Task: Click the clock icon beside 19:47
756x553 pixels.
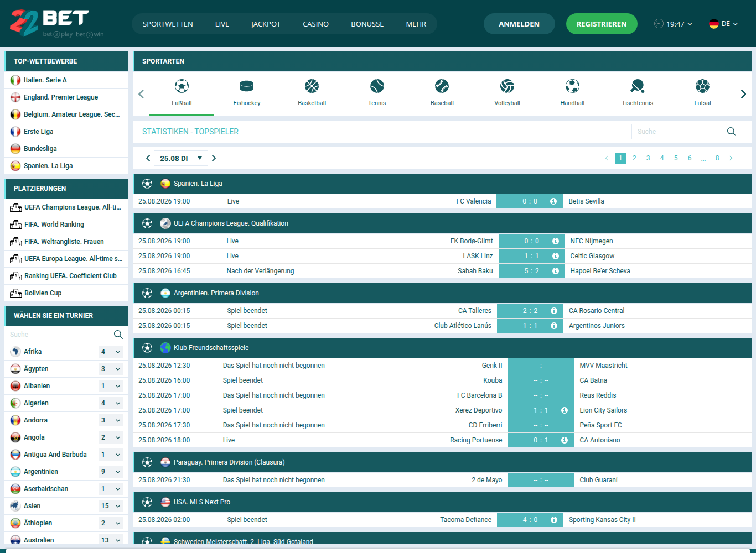Action: tap(659, 24)
